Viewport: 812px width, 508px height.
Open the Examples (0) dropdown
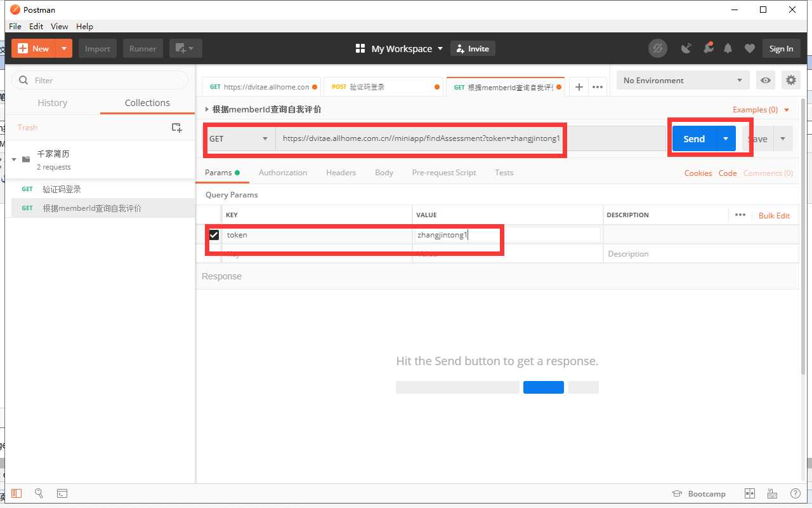(761, 110)
